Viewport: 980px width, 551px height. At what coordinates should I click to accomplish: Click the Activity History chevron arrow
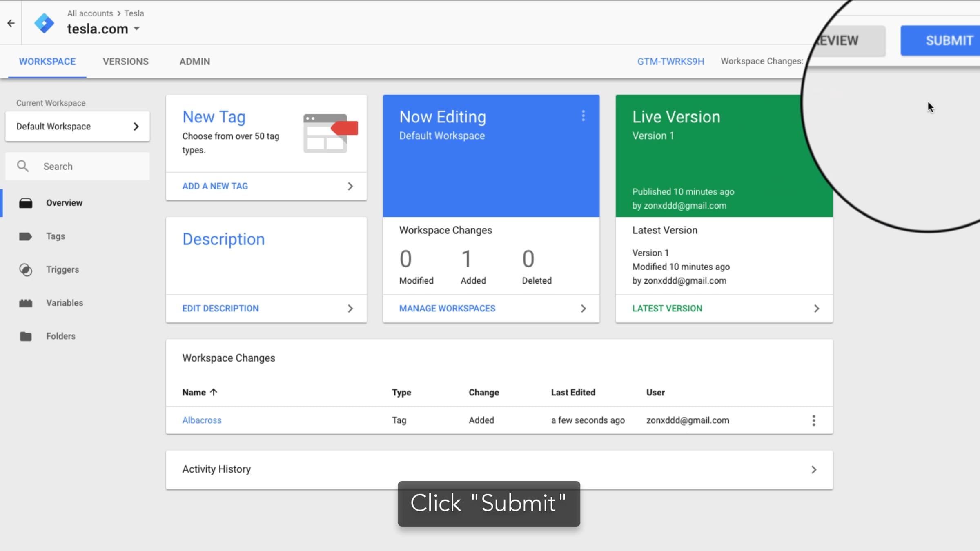pos(814,470)
